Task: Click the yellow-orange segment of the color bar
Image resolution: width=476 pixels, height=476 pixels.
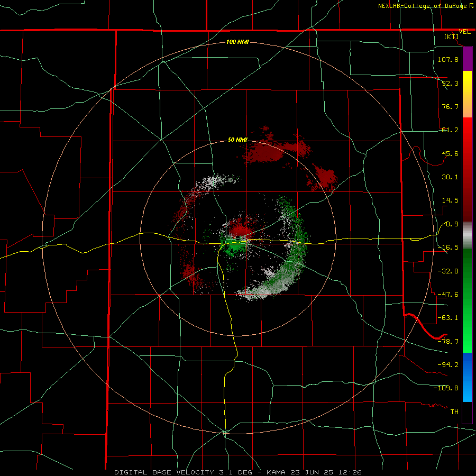Action: 467,94
